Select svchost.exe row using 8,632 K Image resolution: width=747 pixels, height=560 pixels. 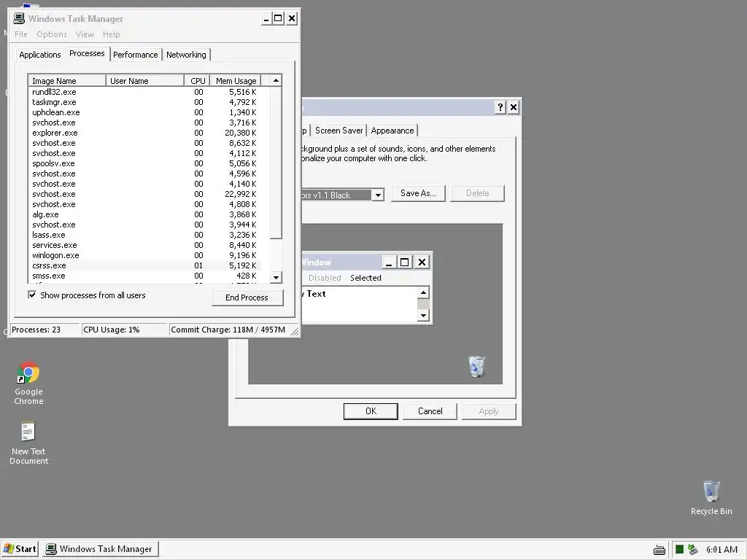click(x=145, y=143)
